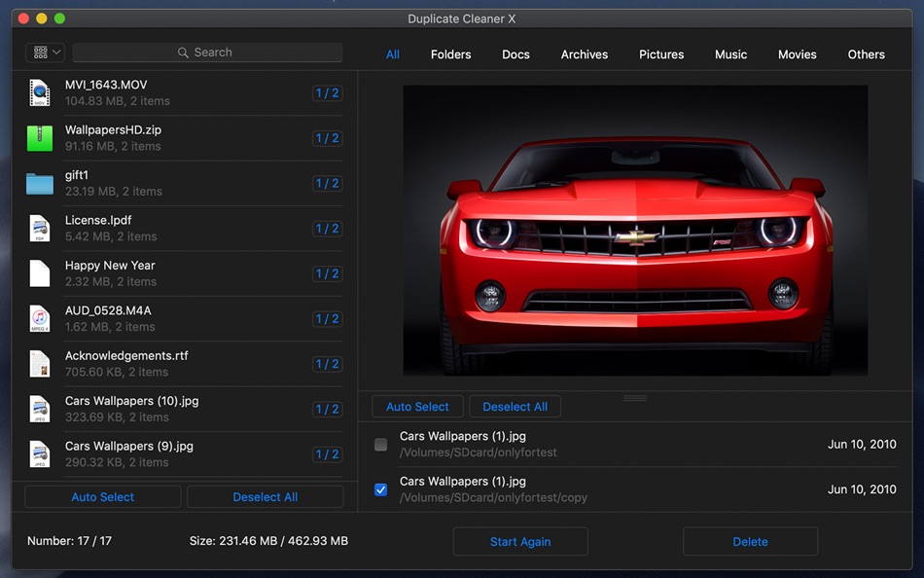Click the red car preview image
The image size is (924, 578).
(x=635, y=230)
